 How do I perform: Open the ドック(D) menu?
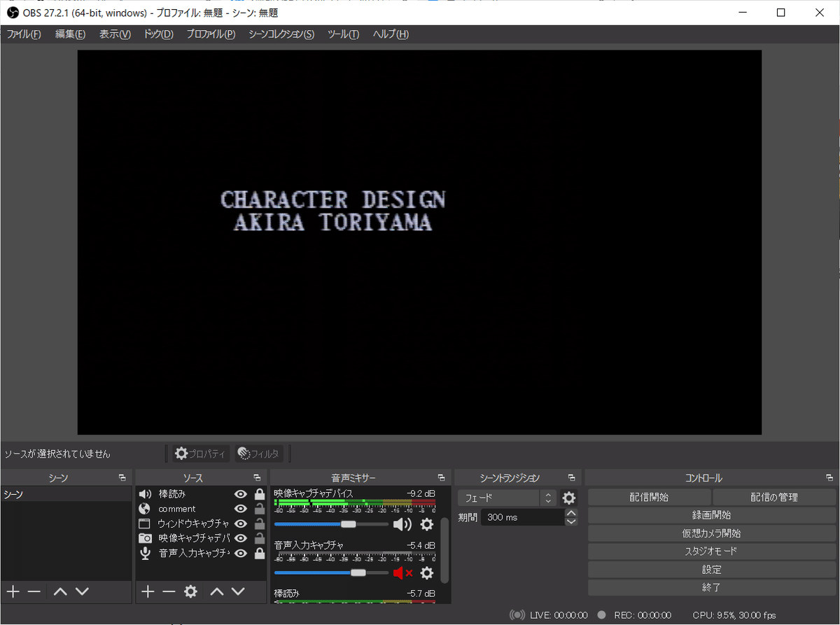coord(158,34)
